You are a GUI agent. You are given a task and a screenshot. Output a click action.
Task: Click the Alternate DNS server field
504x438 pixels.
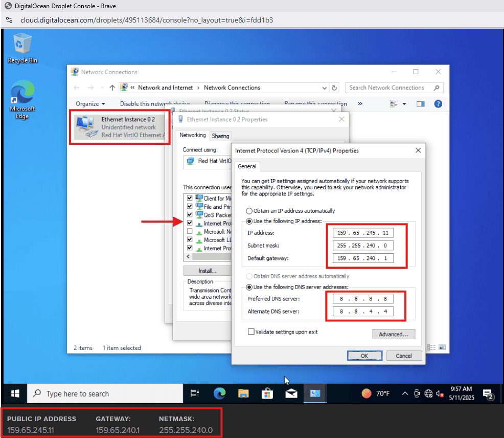point(363,311)
